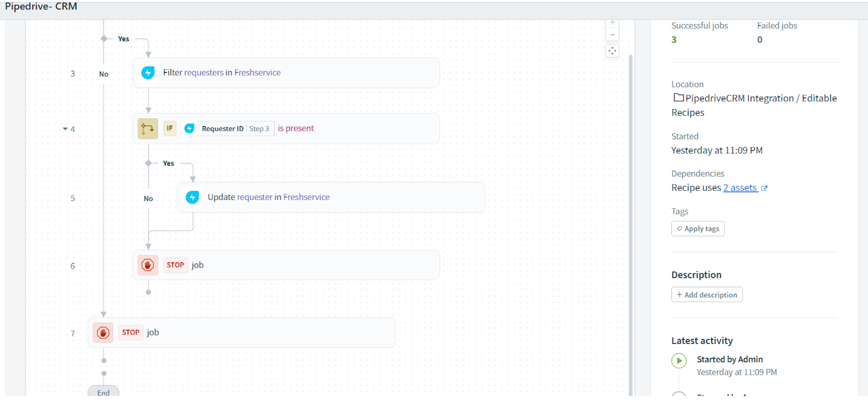Viewport: 868px width, 402px height.
Task: Click the STOP label on step 7
Action: click(131, 333)
